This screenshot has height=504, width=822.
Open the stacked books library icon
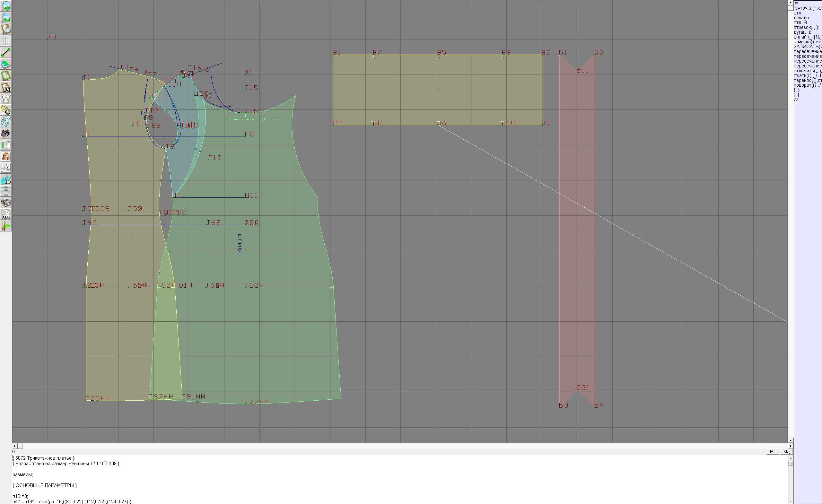click(6, 203)
